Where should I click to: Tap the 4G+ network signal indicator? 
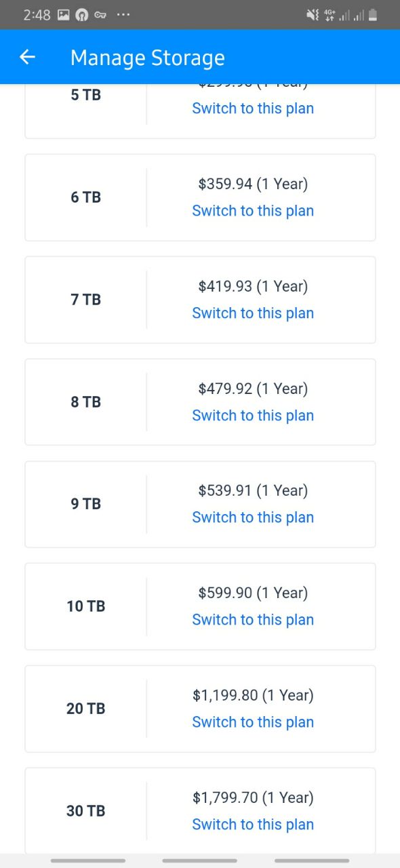point(329,15)
